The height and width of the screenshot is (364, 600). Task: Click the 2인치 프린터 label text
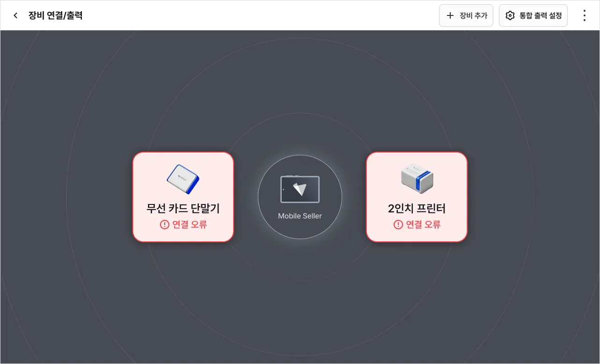click(417, 208)
